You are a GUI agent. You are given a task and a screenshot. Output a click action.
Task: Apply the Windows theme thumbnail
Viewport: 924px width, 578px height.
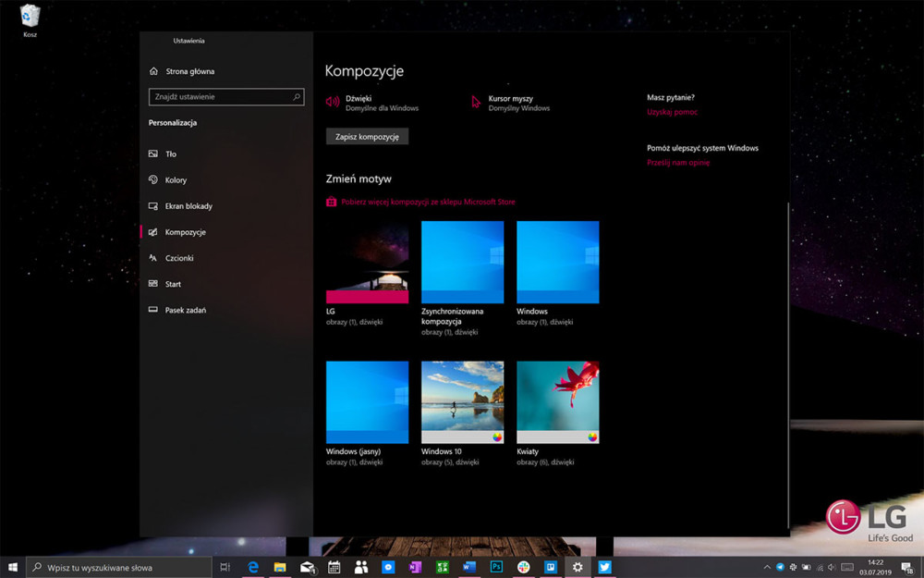[x=558, y=263]
